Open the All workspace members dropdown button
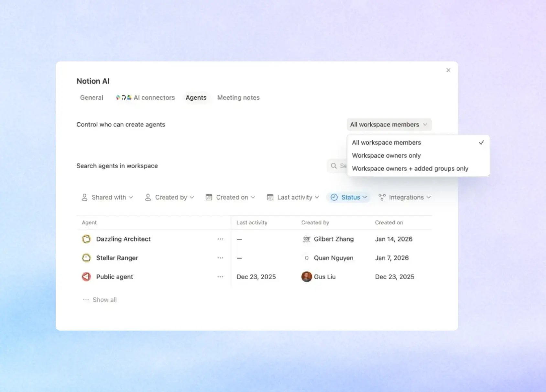546x392 pixels. [x=389, y=125]
